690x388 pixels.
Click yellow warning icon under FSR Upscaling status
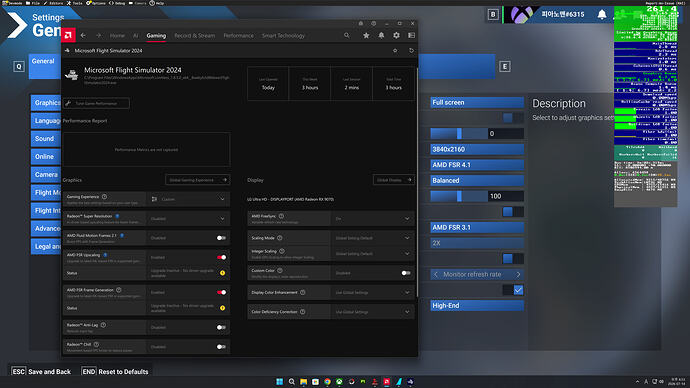(222, 273)
